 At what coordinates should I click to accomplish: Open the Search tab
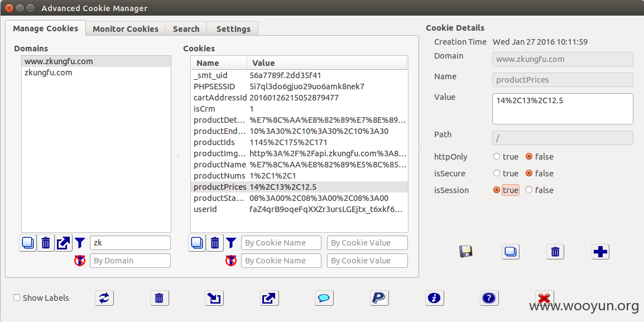[x=186, y=29]
